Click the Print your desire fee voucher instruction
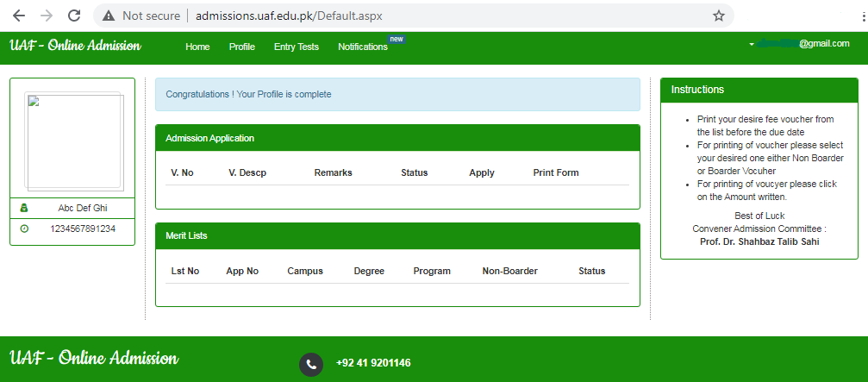 [765, 126]
